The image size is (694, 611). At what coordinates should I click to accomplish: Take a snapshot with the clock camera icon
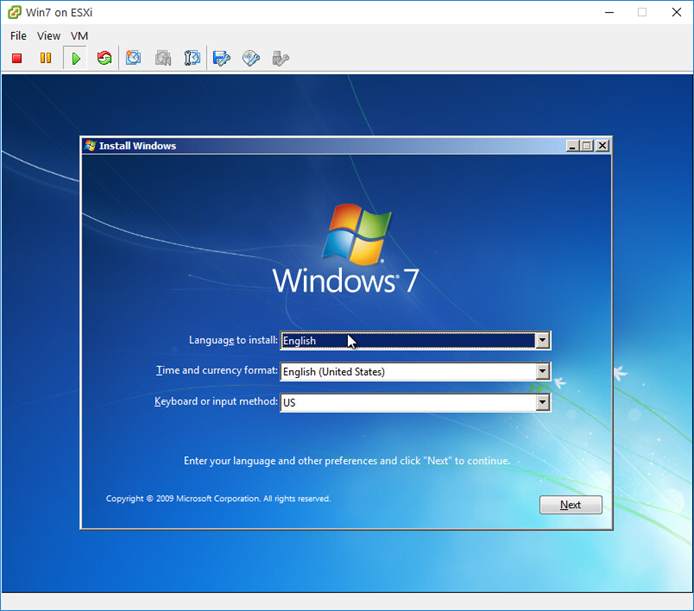coord(133,58)
